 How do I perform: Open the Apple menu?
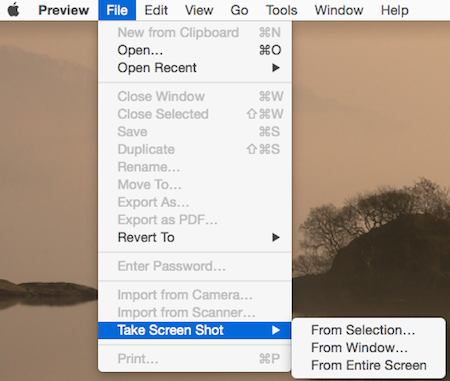pyautogui.click(x=13, y=10)
